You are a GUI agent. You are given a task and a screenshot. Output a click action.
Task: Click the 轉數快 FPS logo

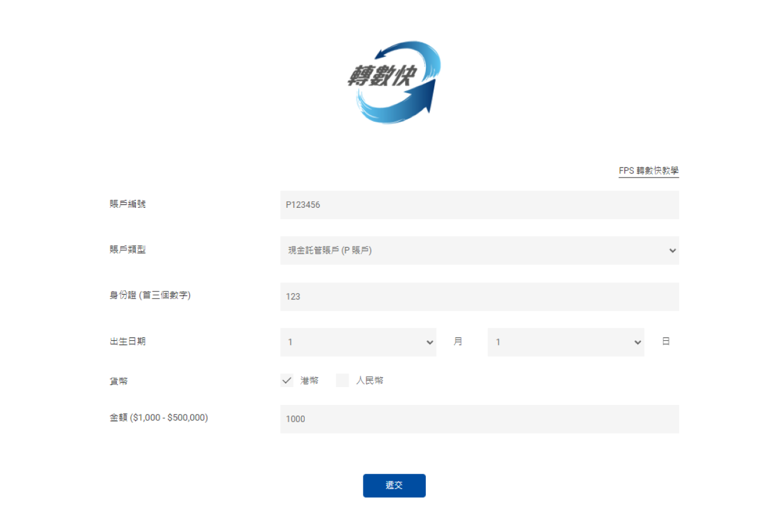tap(394, 82)
